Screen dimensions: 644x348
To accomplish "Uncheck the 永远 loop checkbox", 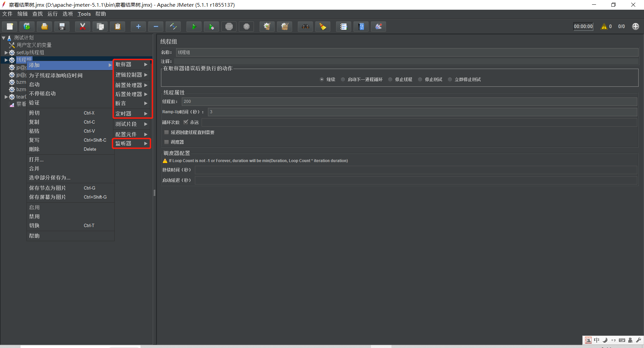I will point(186,122).
